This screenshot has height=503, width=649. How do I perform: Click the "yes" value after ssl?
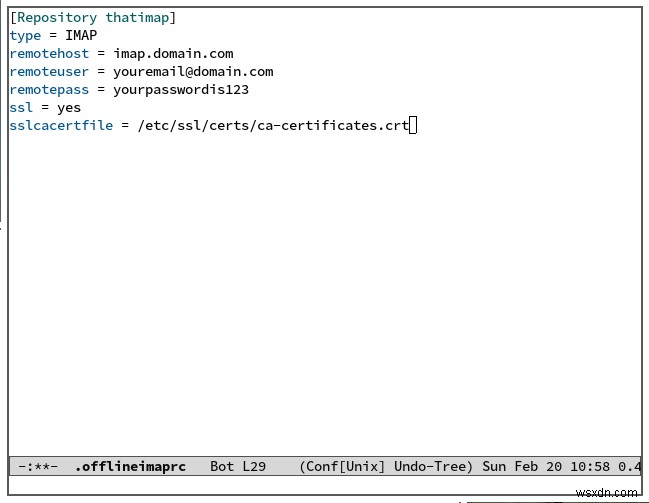(69, 108)
